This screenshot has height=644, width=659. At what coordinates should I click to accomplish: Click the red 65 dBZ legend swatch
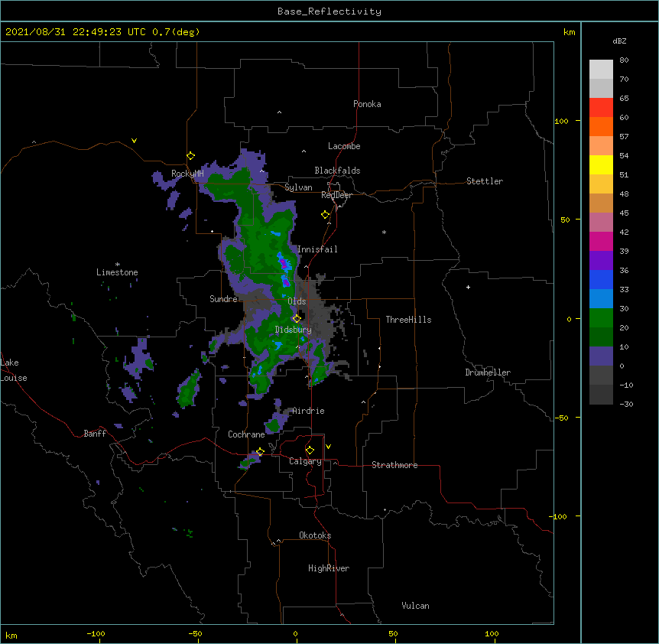(601, 107)
